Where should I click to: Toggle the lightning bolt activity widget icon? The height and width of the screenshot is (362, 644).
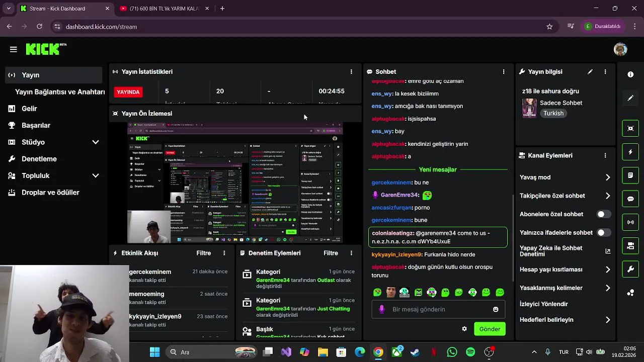click(630, 152)
